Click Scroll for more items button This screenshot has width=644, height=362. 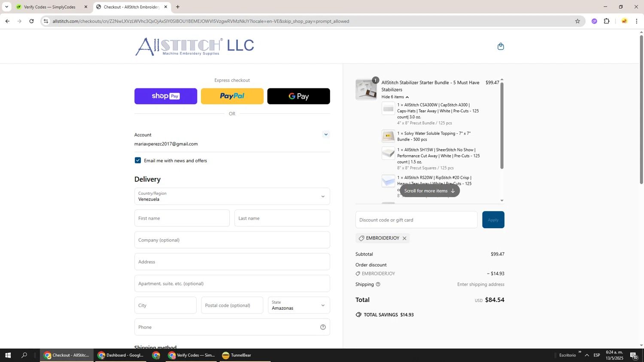[x=429, y=191]
